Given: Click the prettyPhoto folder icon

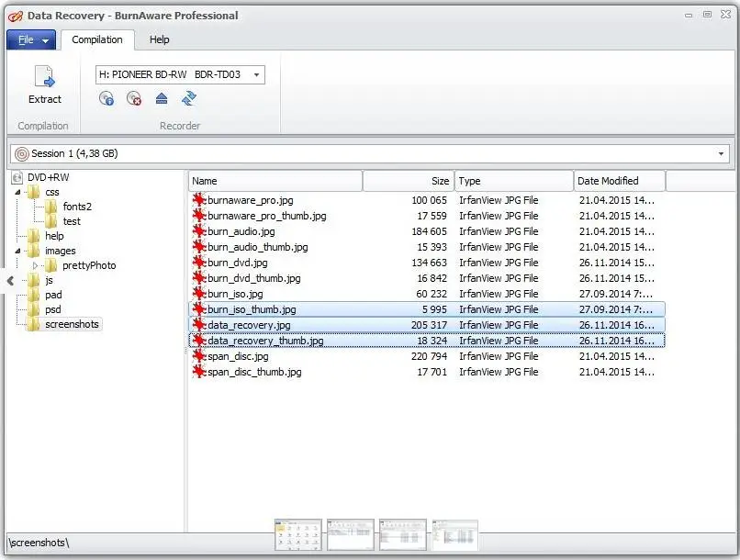Looking at the screenshot, I should [x=51, y=265].
